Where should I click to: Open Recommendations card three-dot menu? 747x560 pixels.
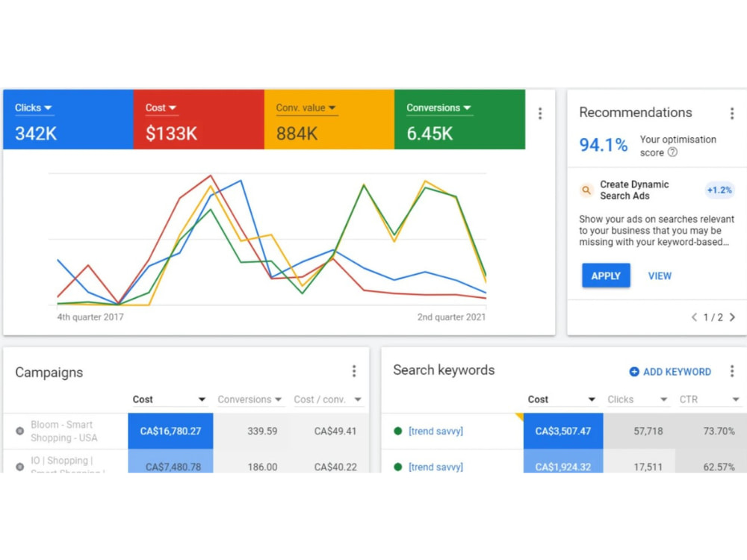click(x=732, y=113)
